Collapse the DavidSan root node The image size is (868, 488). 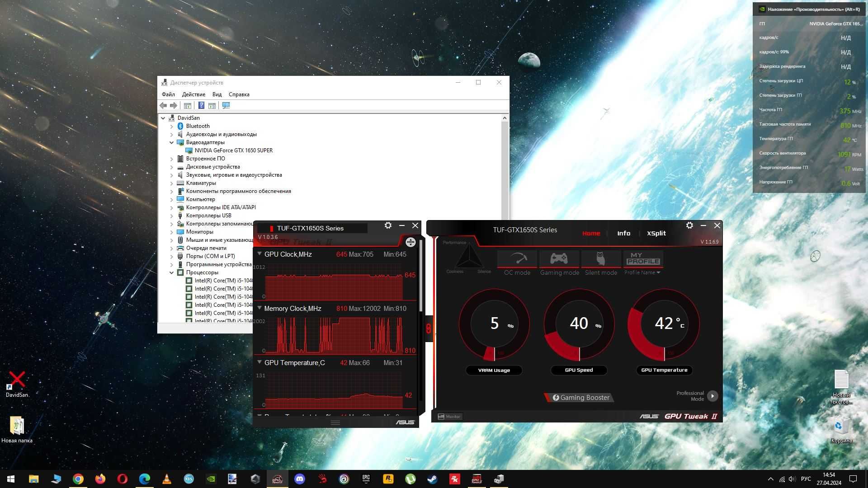[x=163, y=118]
